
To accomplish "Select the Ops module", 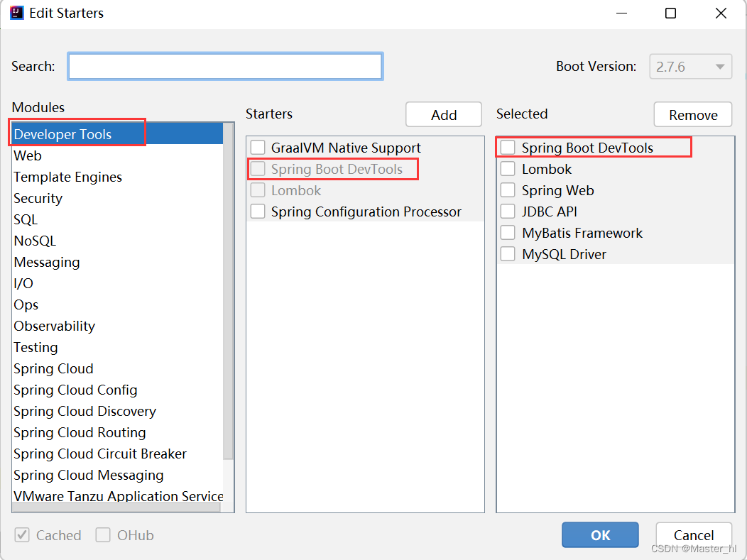I will (x=117, y=304).
